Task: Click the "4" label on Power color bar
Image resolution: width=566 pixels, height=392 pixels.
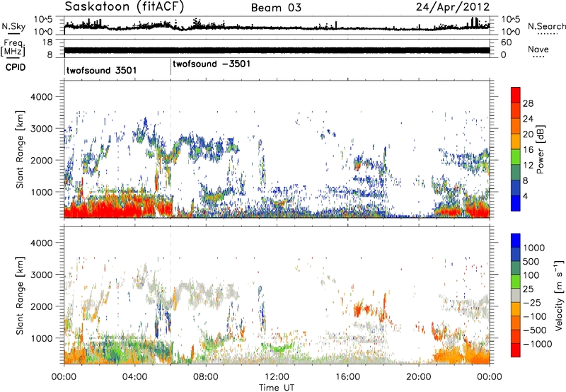Action: (525, 196)
